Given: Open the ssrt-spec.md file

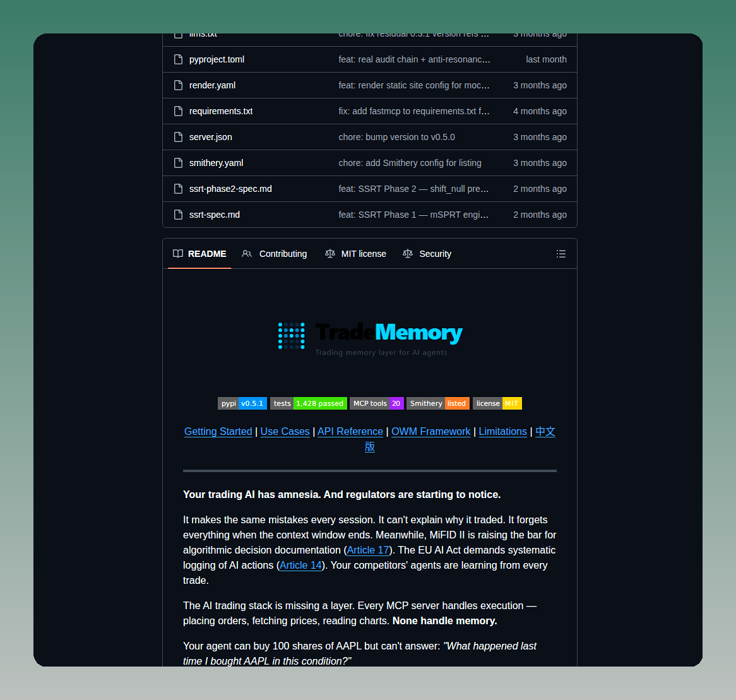Looking at the screenshot, I should 215,215.
